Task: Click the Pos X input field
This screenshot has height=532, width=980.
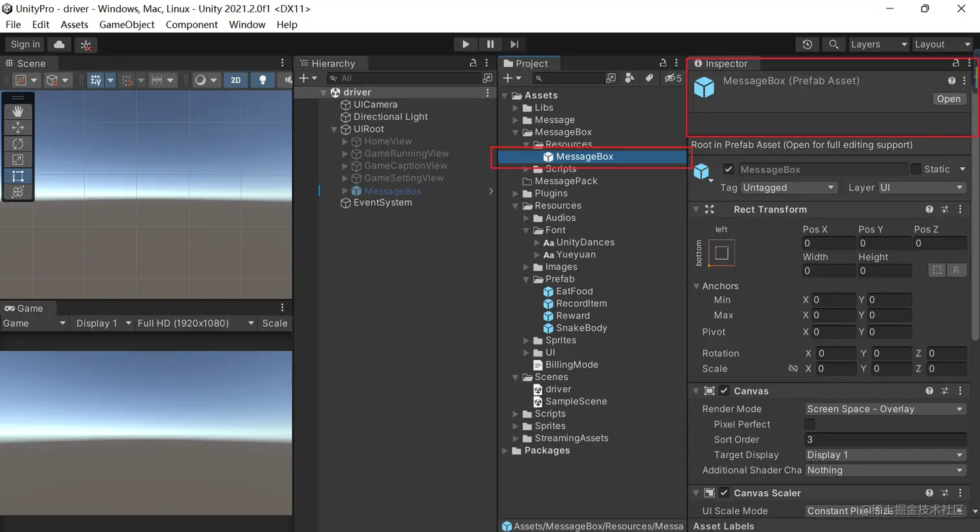Action: (828, 243)
